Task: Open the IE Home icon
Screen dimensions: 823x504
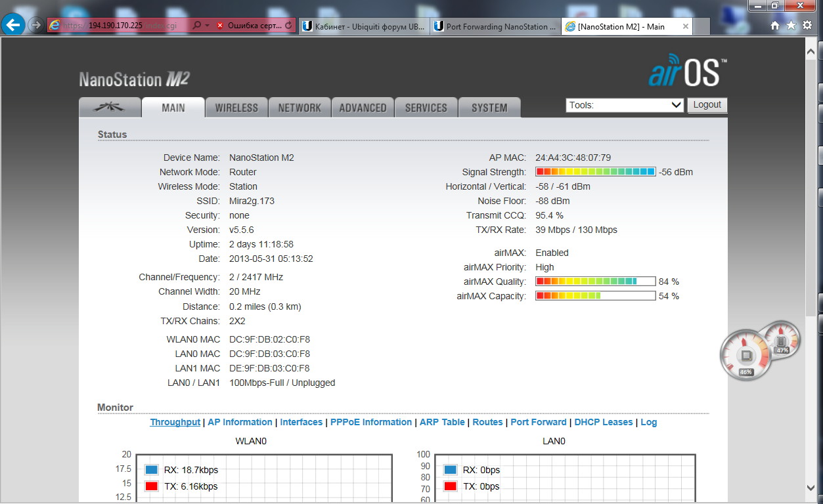Action: [x=775, y=26]
